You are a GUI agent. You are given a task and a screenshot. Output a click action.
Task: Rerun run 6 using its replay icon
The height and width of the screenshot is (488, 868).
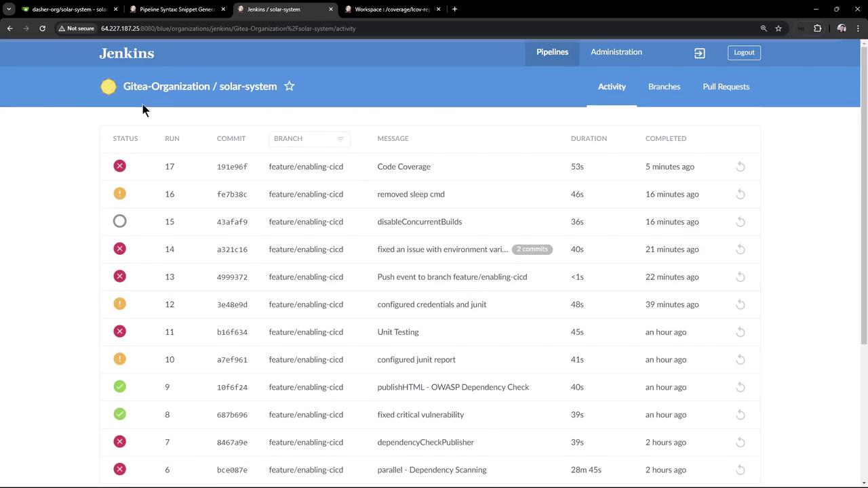(741, 470)
